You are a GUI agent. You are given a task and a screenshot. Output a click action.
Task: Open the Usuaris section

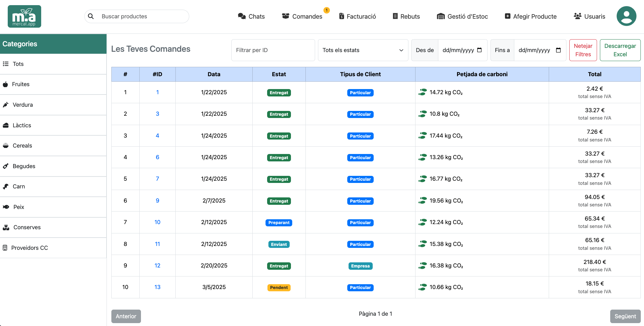[589, 16]
